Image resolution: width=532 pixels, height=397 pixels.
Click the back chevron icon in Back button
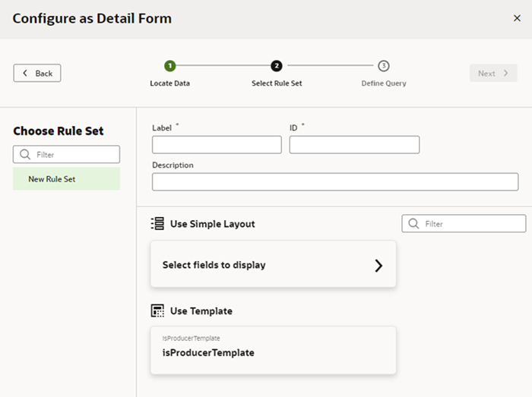point(25,73)
